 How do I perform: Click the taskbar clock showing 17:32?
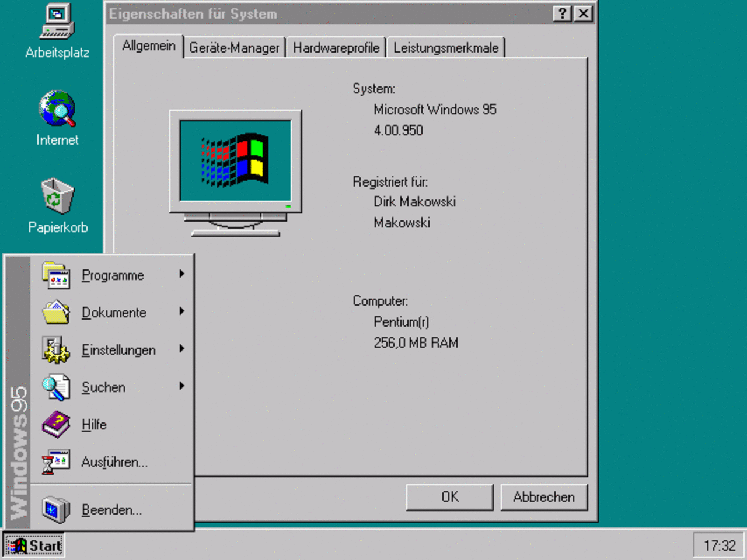(720, 545)
